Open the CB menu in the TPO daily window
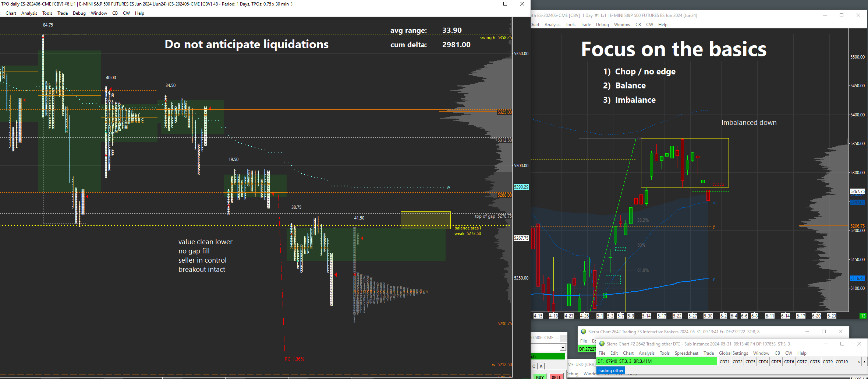 pos(115,13)
